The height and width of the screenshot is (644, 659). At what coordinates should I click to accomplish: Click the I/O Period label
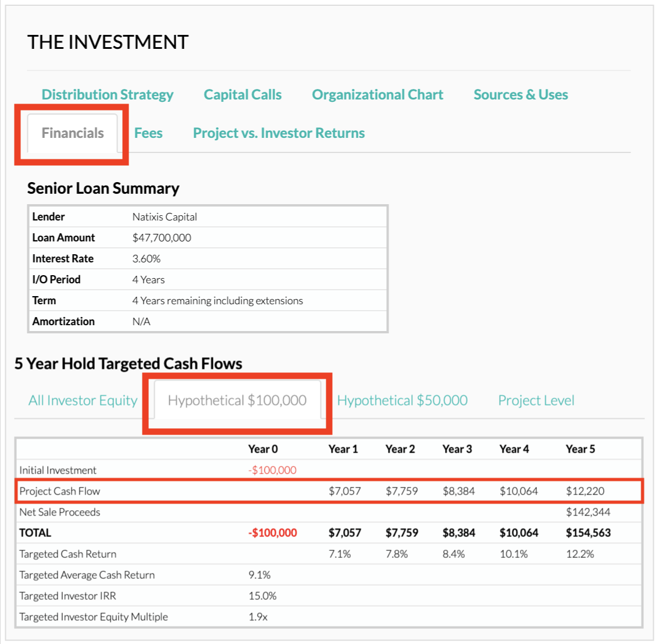pyautogui.click(x=56, y=280)
